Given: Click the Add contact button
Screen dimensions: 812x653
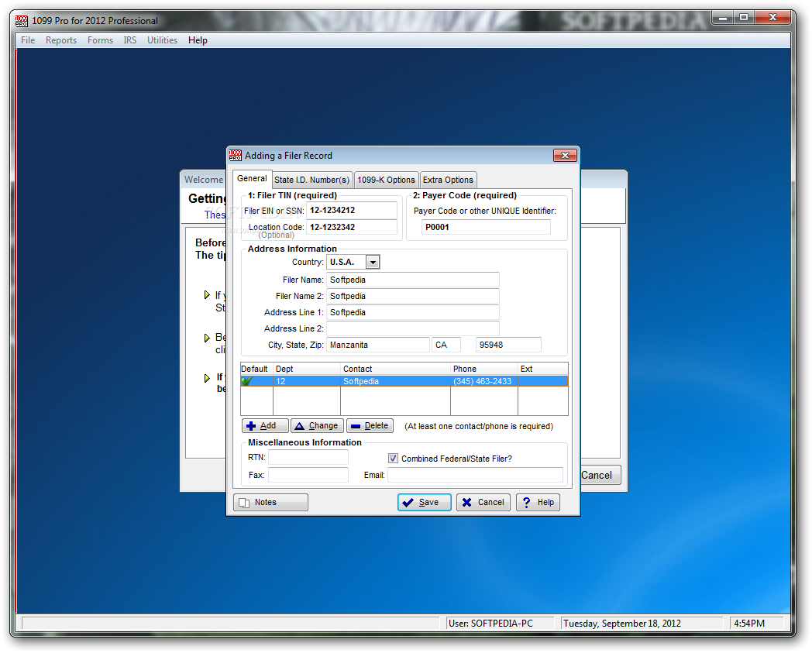Looking at the screenshot, I should tap(265, 426).
